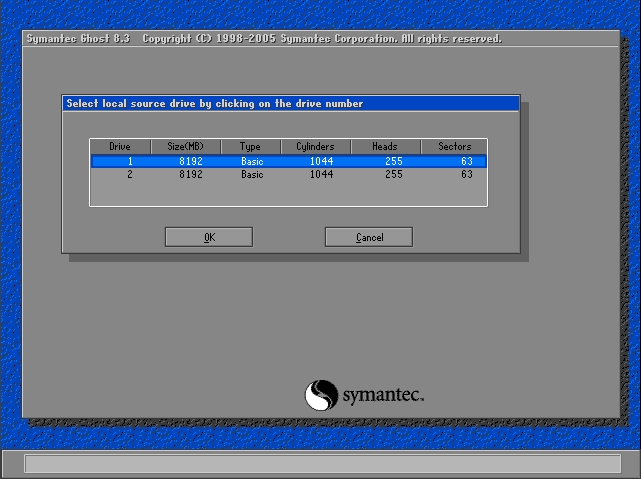Image resolution: width=641 pixels, height=479 pixels.
Task: Click the 8192 size value of drive 2
Action: point(191,175)
